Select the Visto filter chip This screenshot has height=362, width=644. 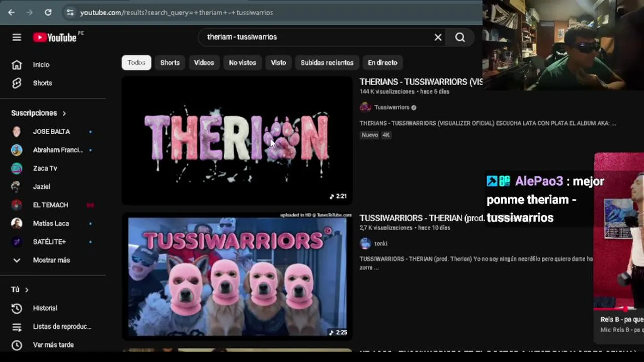(x=278, y=63)
